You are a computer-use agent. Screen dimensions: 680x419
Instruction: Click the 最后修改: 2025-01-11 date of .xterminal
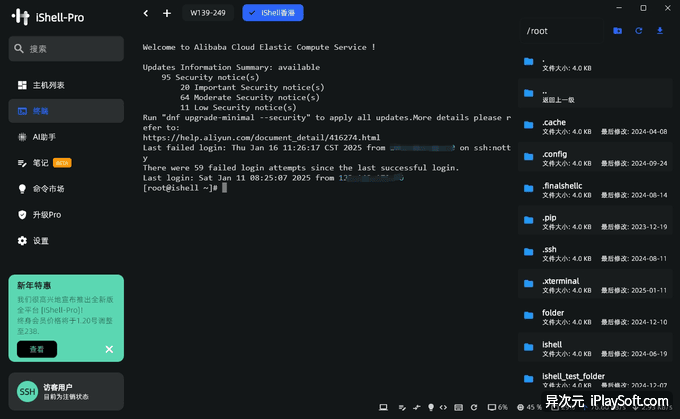coord(634,290)
